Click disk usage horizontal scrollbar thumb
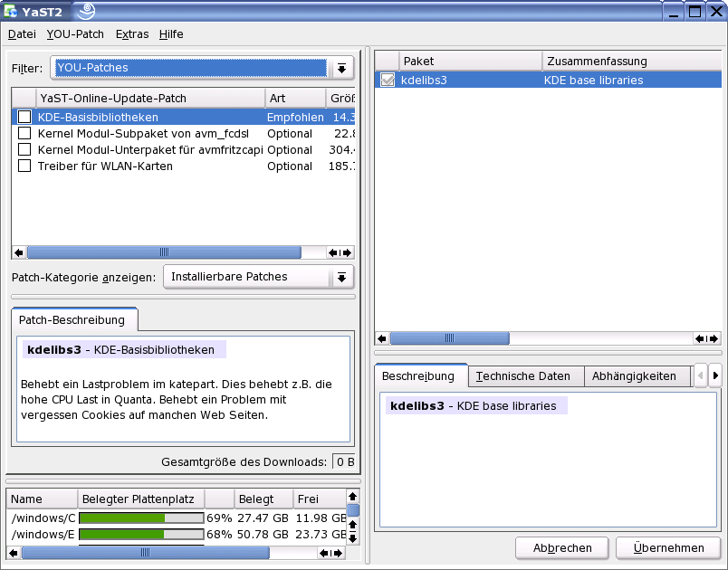 point(145,553)
